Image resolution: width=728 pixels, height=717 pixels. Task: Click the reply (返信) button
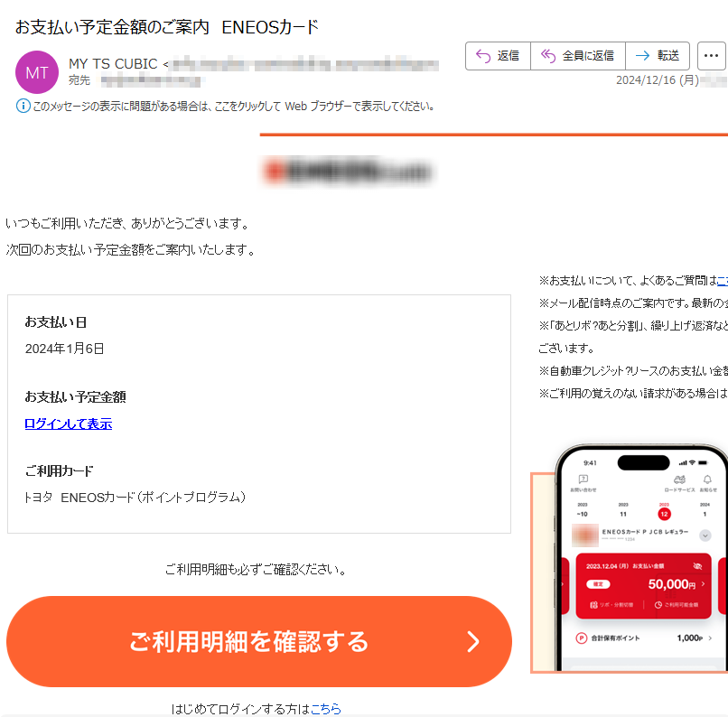(x=498, y=56)
